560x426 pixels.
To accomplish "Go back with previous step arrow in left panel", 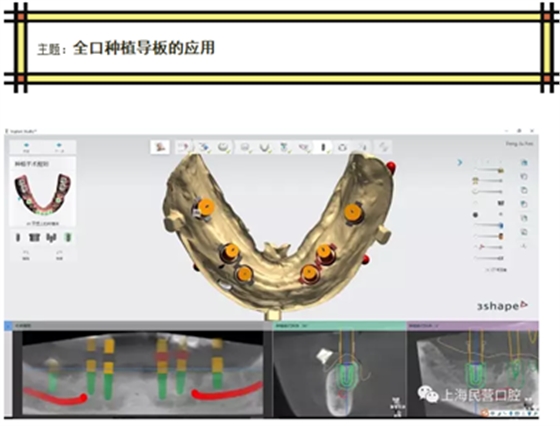I will (26, 147).
